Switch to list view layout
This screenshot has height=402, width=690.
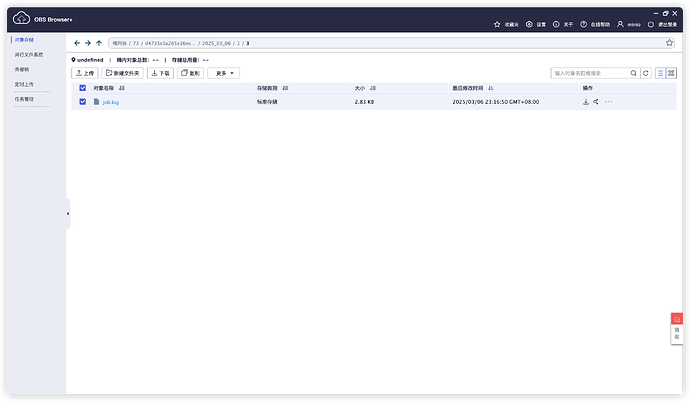(x=660, y=73)
